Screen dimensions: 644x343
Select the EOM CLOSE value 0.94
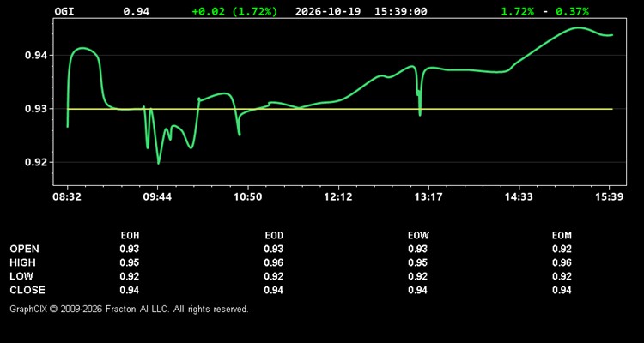562,290
